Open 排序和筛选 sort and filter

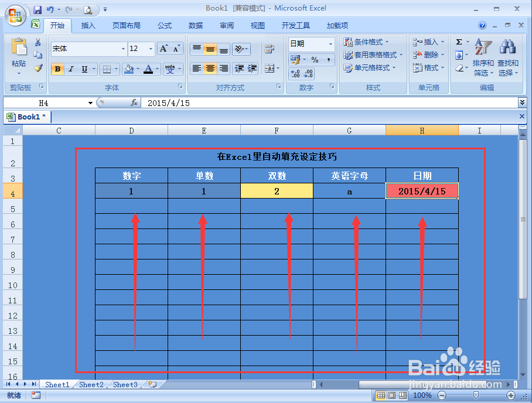pos(483,57)
